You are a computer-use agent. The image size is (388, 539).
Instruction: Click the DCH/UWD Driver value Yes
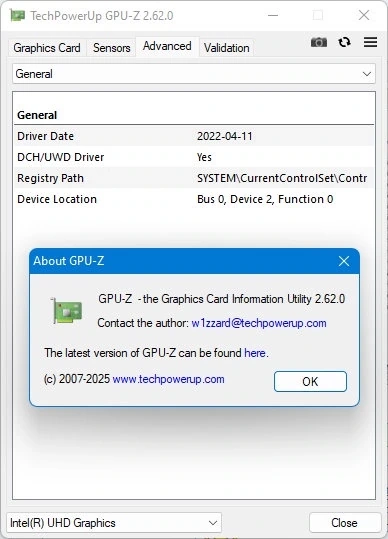point(204,157)
